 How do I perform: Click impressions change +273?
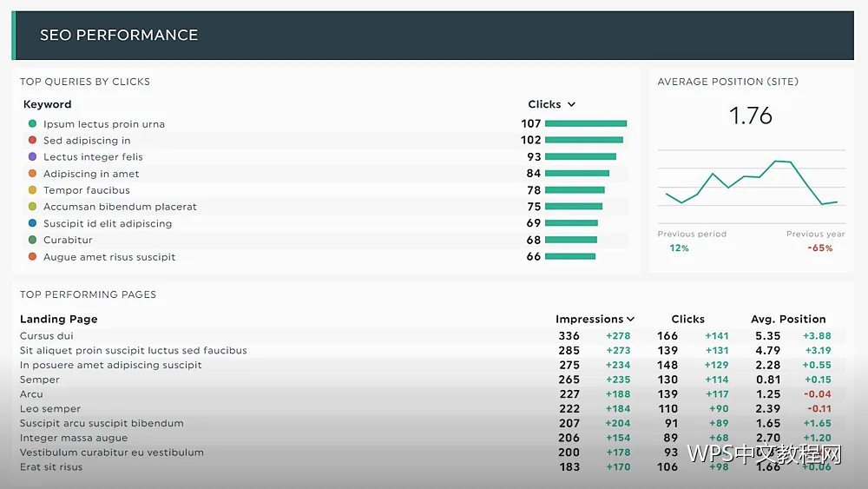pos(618,350)
